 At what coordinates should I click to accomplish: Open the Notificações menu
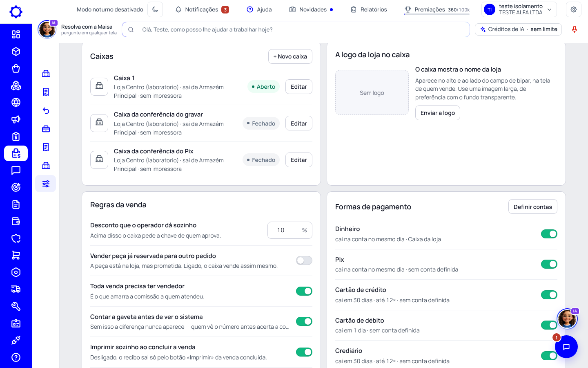click(202, 9)
